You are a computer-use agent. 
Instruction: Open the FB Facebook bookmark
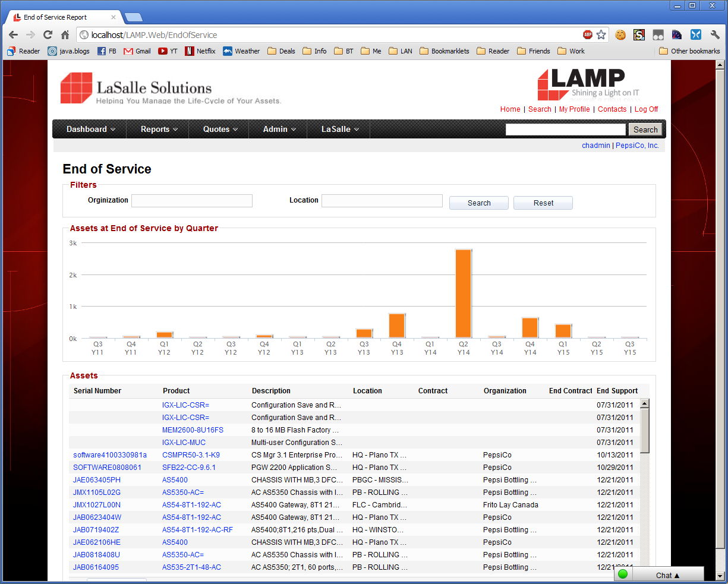[107, 51]
